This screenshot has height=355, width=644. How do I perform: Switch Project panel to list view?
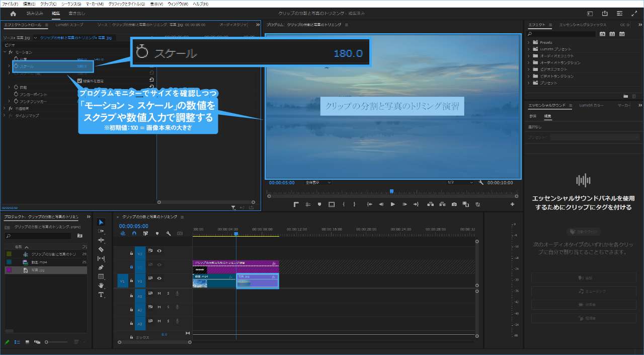tap(17, 342)
